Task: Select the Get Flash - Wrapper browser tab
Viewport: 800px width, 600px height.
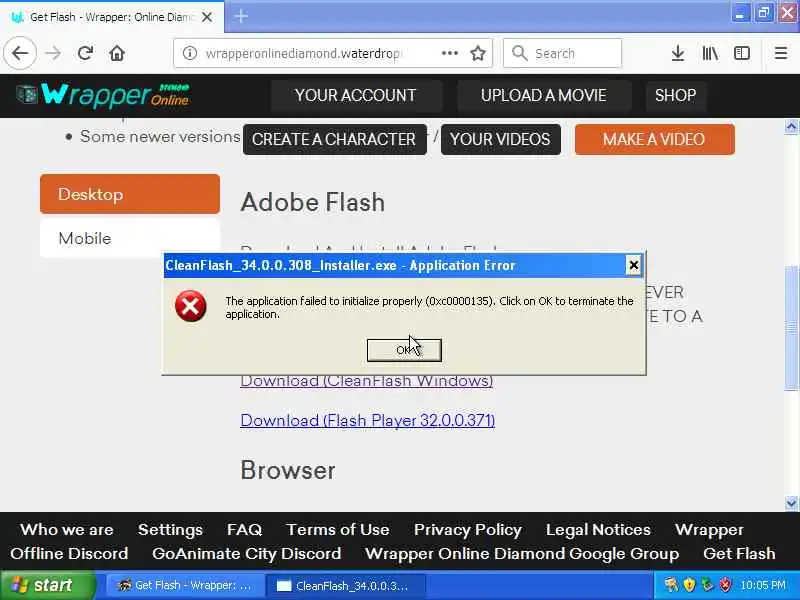Action: [x=112, y=17]
